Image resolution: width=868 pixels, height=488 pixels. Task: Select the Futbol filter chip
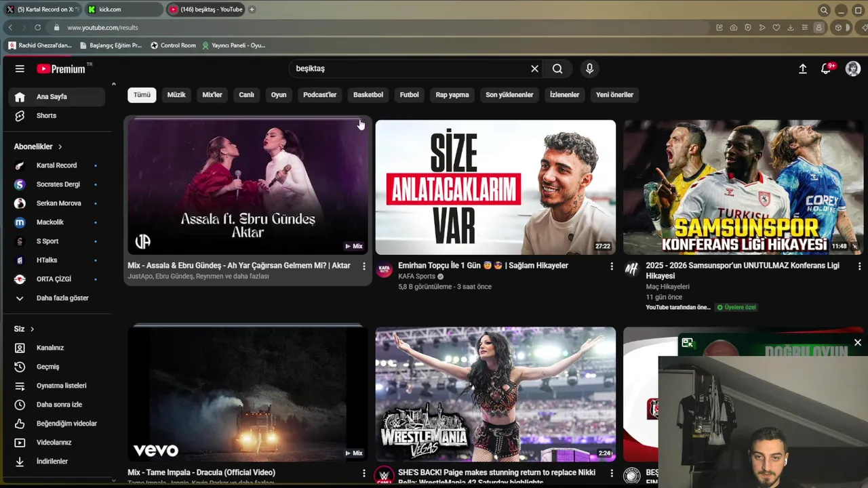tap(410, 95)
